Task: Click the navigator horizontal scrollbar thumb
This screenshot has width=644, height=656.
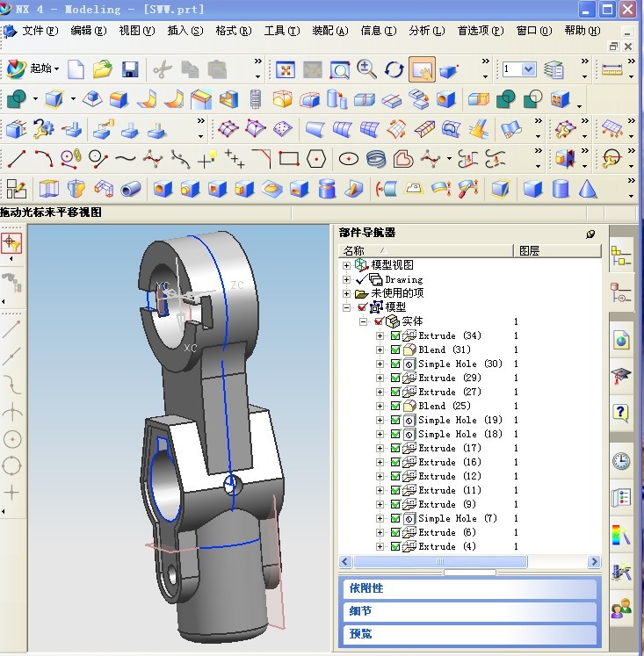Action: [x=440, y=561]
